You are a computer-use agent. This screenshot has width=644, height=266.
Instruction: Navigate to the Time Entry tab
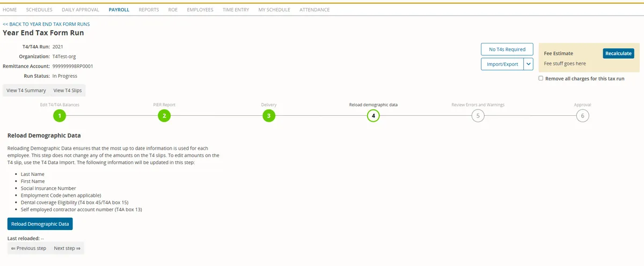236,10
